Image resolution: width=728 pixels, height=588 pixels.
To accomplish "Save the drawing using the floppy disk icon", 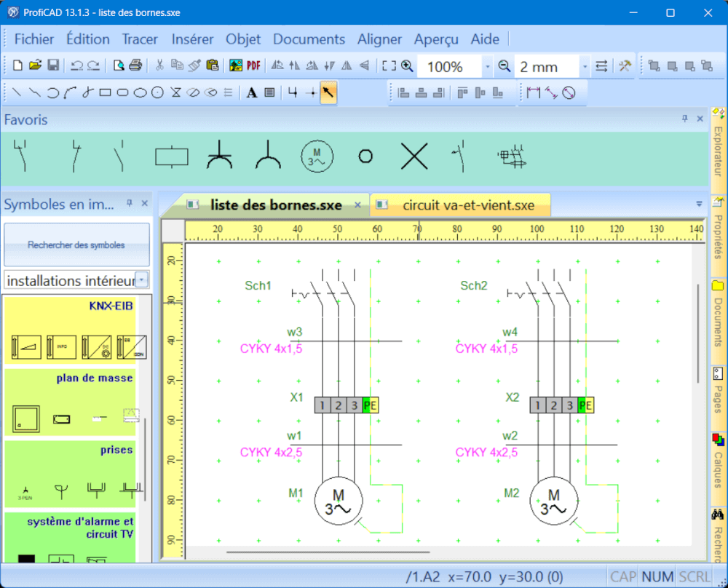I will click(53, 65).
